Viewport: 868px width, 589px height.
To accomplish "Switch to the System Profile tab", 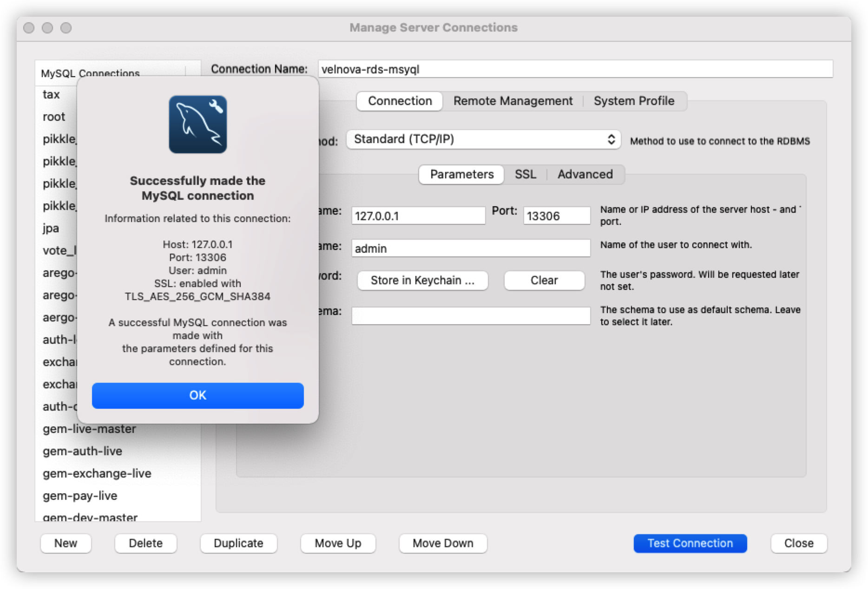I will point(634,101).
